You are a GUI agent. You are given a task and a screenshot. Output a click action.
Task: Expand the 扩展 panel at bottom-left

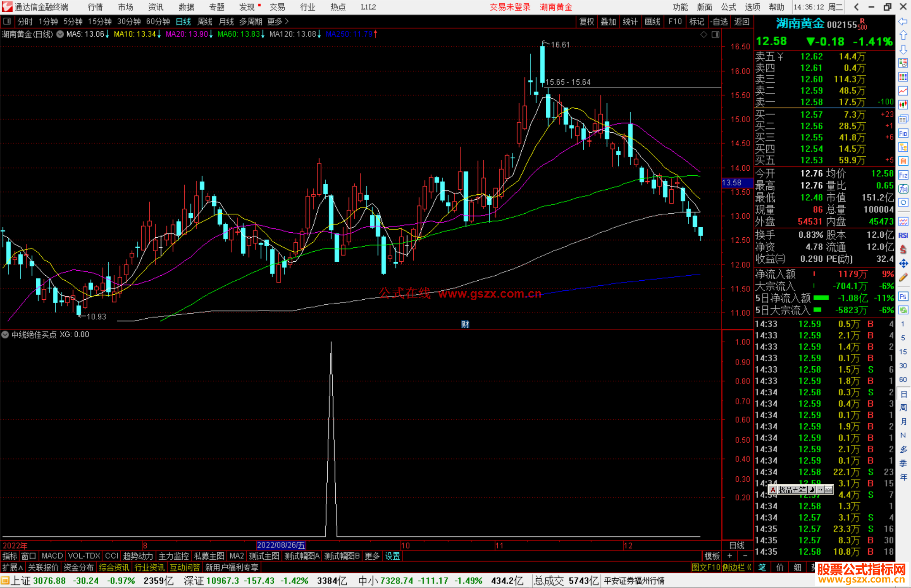pyautogui.click(x=13, y=567)
